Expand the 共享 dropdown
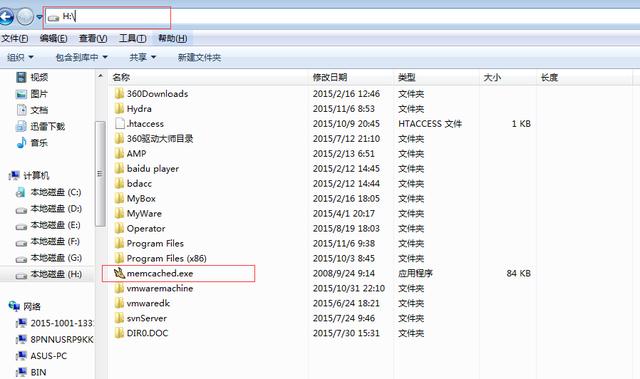Screen dimensions: 640x379 pos(143,58)
